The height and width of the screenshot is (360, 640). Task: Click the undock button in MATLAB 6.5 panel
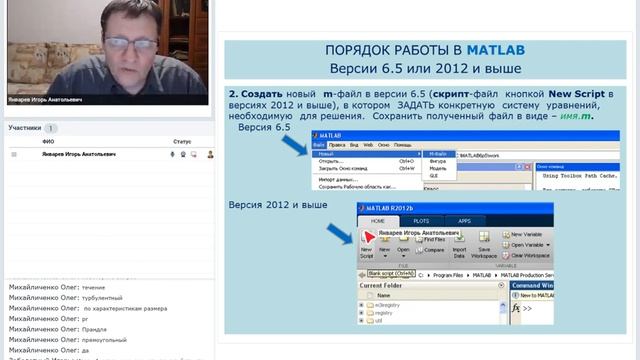pos(519,167)
